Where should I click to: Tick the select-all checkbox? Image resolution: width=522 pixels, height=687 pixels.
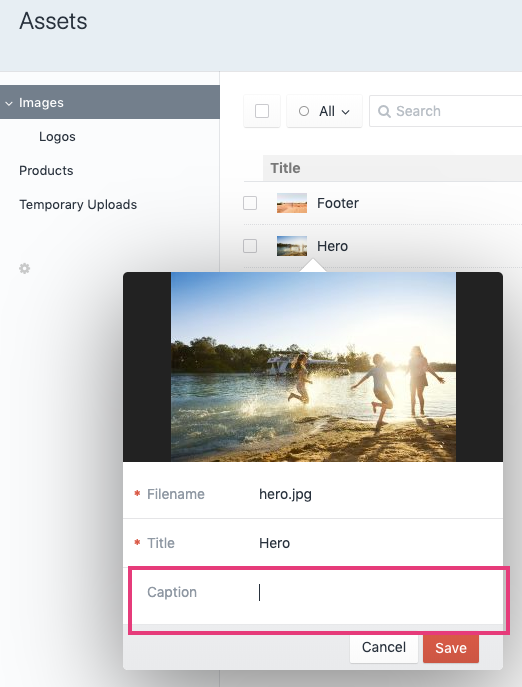click(x=262, y=111)
